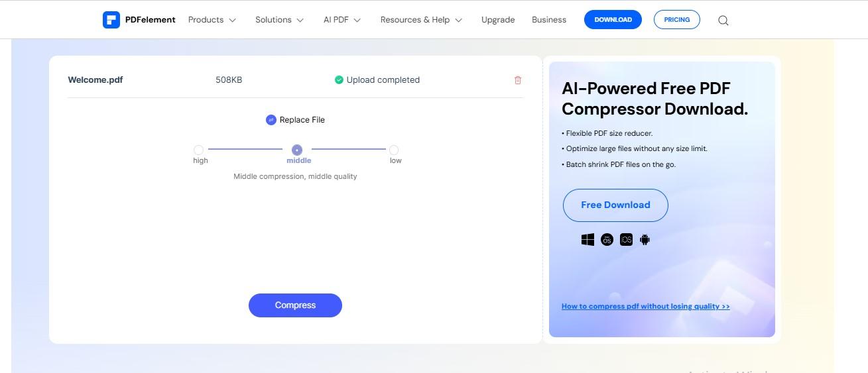Screen dimensions: 868x373
Task: Expand the AI PDF dropdown menu
Action: coord(342,20)
